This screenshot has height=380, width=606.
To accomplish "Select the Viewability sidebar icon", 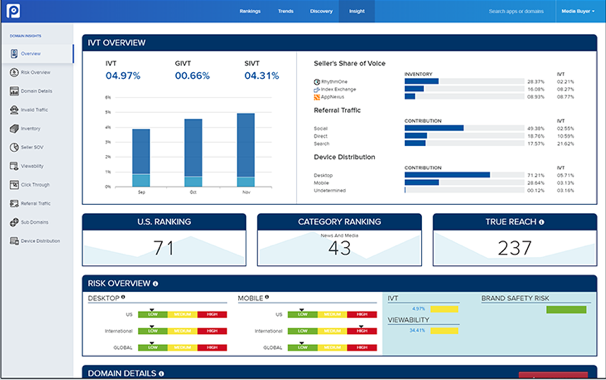I will coord(14,166).
